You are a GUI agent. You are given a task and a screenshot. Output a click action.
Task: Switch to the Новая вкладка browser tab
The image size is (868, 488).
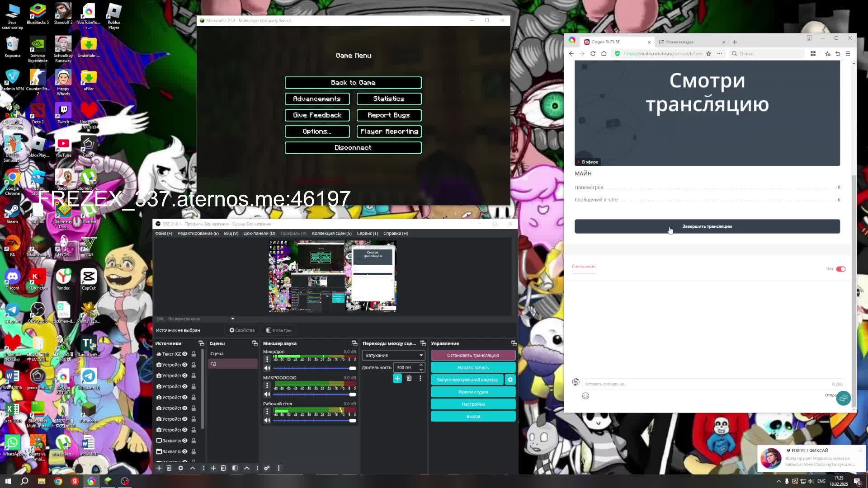pyautogui.click(x=679, y=42)
